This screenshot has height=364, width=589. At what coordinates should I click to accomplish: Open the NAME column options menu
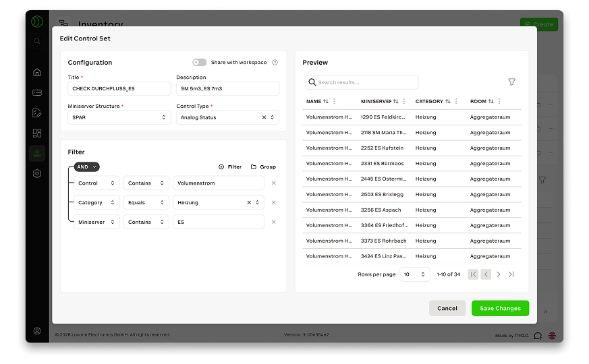point(334,101)
